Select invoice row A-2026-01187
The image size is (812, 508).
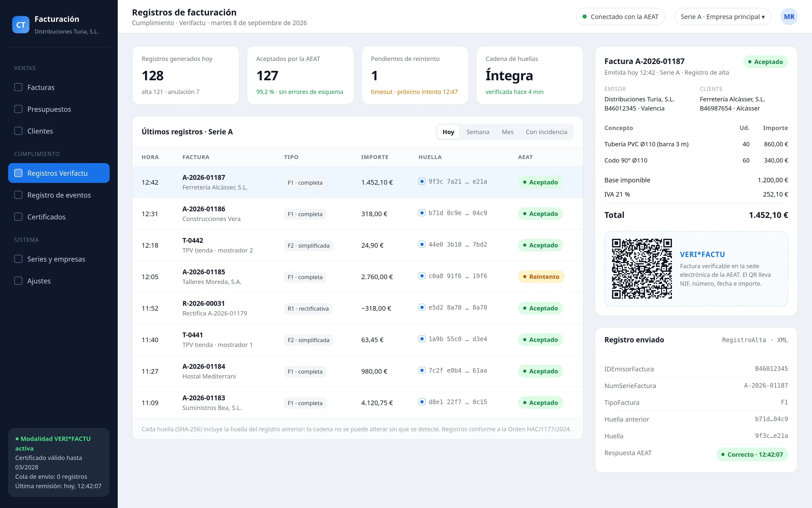(x=358, y=182)
